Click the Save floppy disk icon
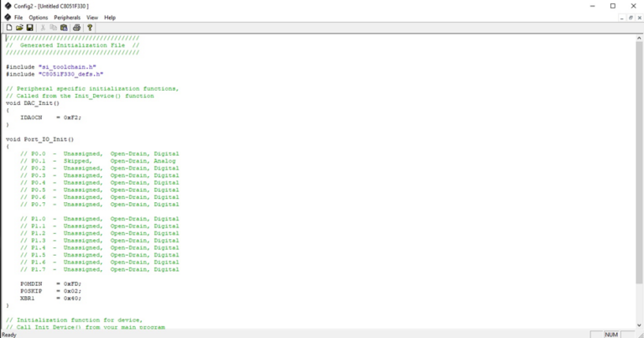 pos(30,28)
